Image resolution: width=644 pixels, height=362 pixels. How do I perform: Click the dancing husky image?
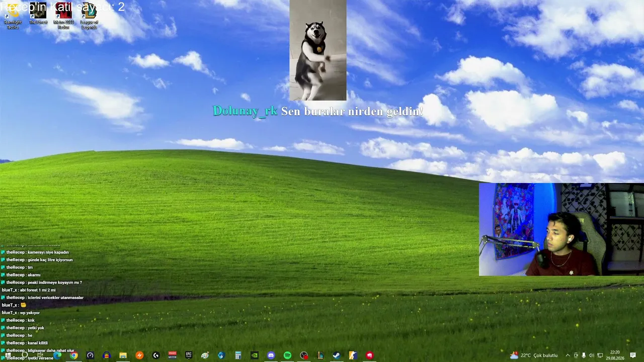click(x=318, y=50)
